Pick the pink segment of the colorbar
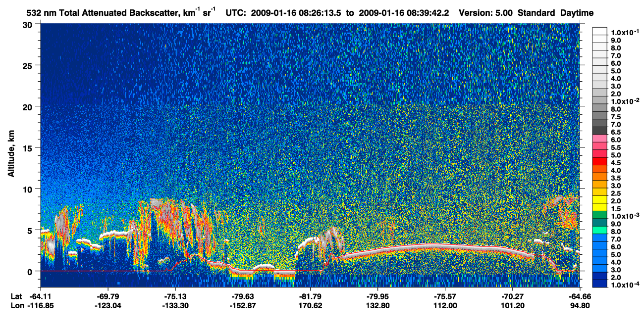 599,138
